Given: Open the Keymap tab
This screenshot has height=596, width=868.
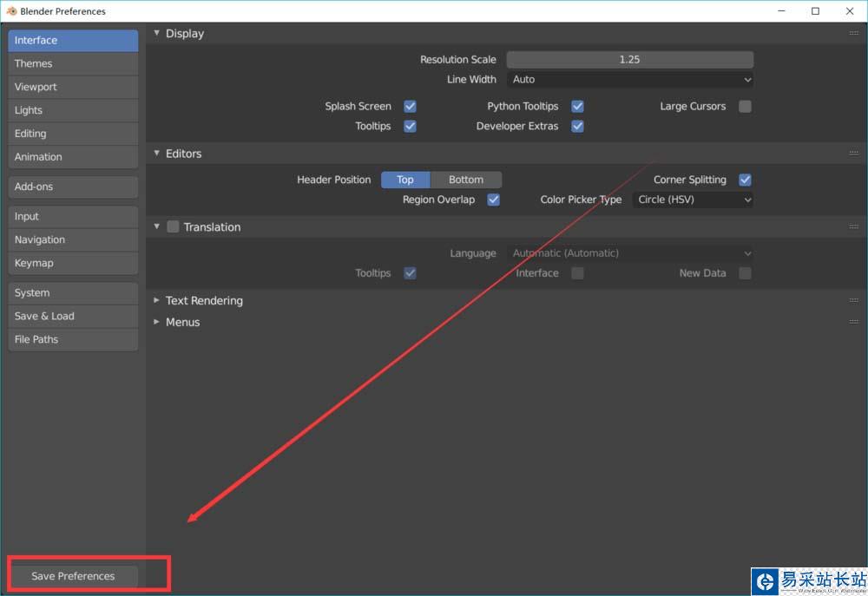Looking at the screenshot, I should point(73,263).
